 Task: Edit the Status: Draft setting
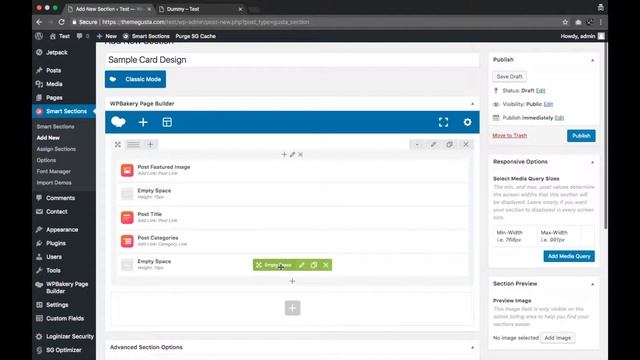tap(540, 91)
